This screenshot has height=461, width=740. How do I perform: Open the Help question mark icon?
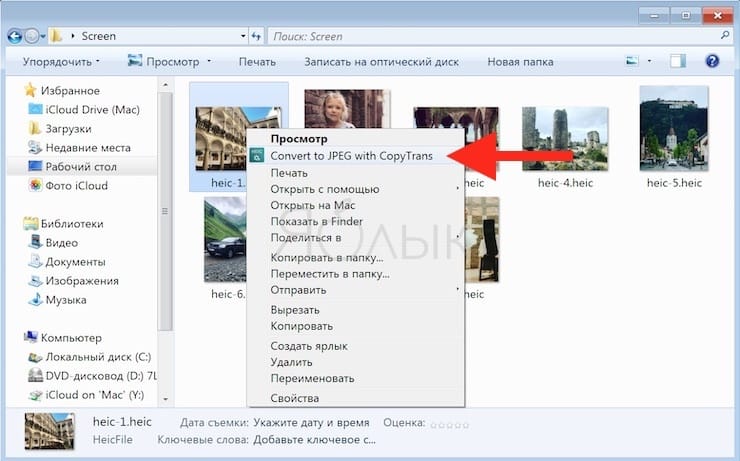point(712,61)
